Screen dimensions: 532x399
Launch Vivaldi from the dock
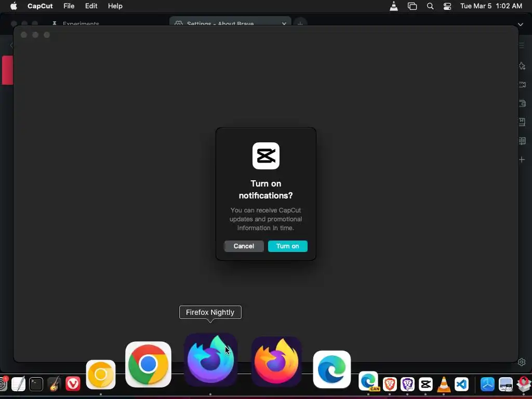73,384
